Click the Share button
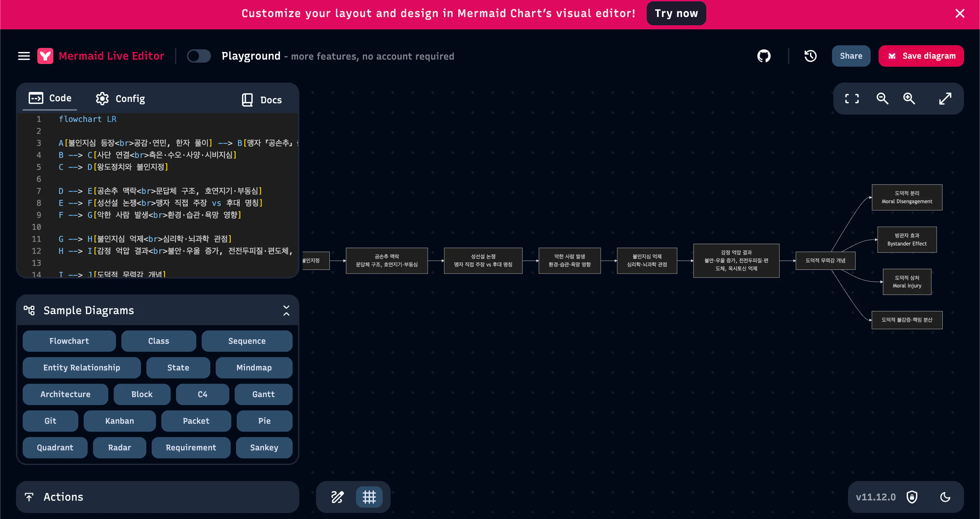The height and width of the screenshot is (519, 980). coord(851,56)
